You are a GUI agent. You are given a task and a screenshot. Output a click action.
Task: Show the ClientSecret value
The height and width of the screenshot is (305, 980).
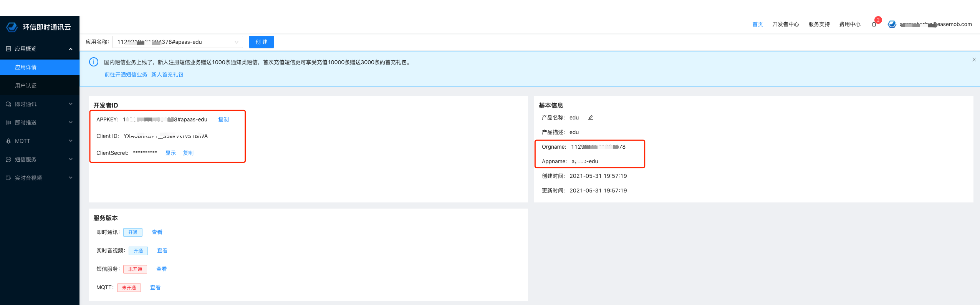[171, 153]
